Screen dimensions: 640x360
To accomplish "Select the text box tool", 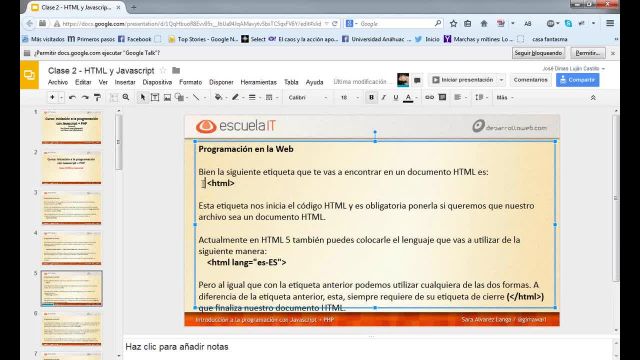I will click(155, 98).
